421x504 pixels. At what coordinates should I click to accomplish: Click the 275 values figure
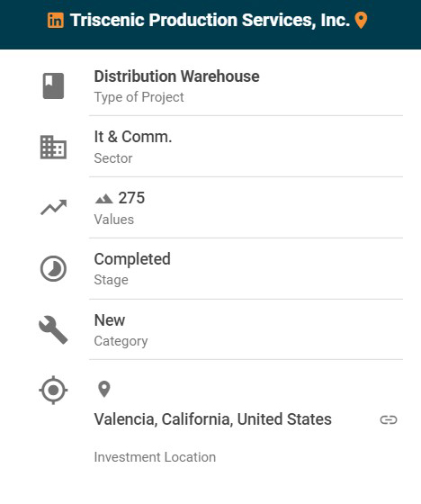pos(131,198)
